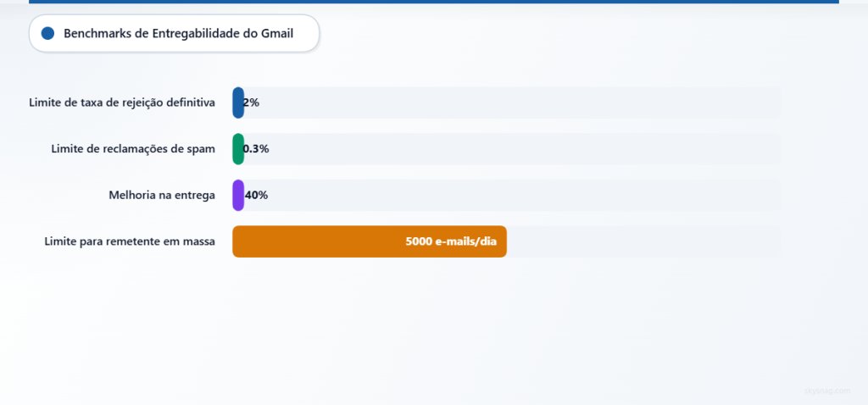Select the 'Limite de reclamações de spam' label
The height and width of the screenshot is (405, 868).
(133, 149)
